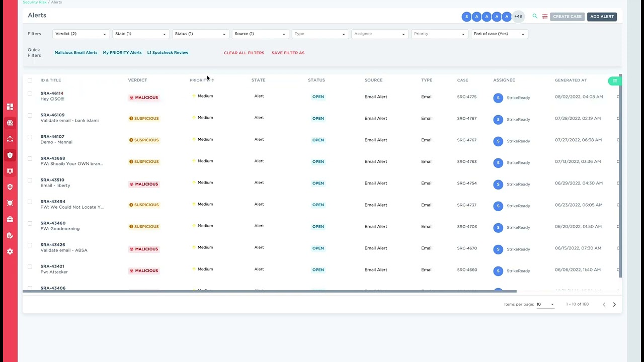The width and height of the screenshot is (644, 362).
Task: Open the Verdict (2) filter dropdown
Action: (81, 34)
